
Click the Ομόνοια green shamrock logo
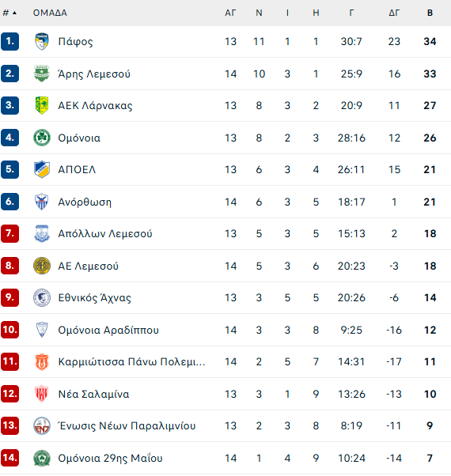(42, 138)
